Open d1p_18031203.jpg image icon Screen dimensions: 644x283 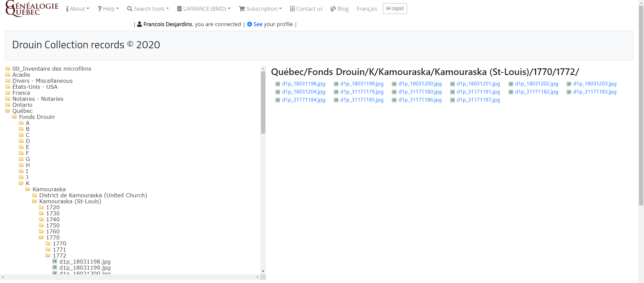[569, 84]
